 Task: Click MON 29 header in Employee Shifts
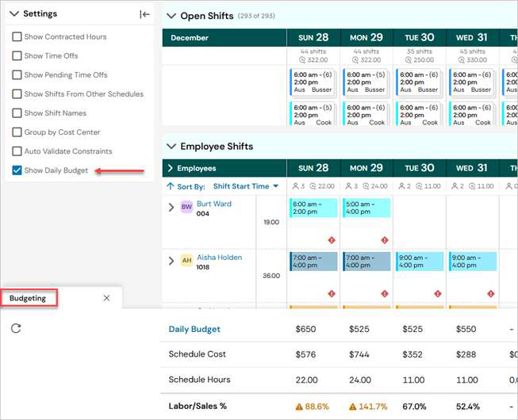point(366,168)
